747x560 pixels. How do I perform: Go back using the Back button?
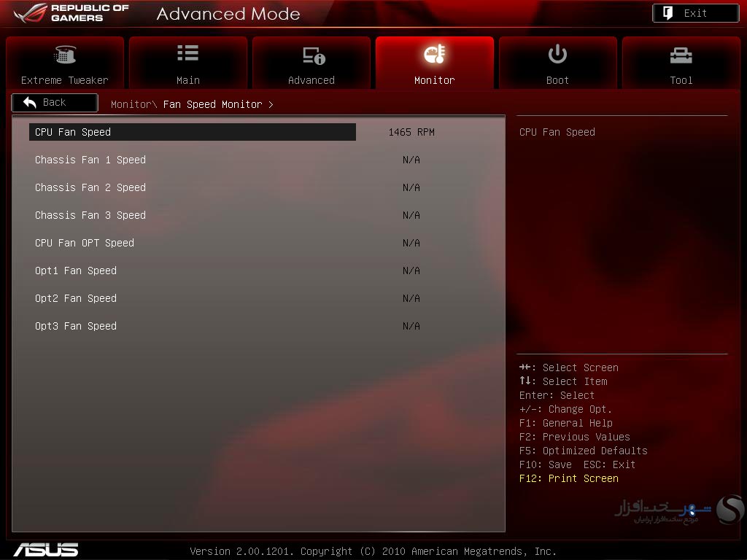tap(55, 102)
